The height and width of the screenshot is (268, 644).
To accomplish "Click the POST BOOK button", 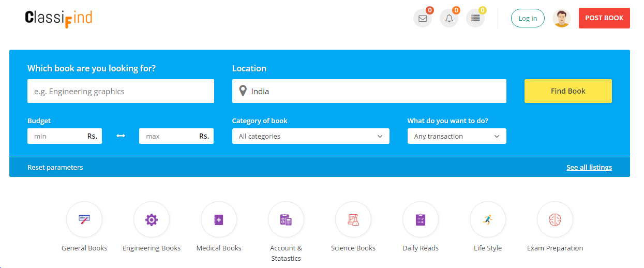I will (604, 18).
